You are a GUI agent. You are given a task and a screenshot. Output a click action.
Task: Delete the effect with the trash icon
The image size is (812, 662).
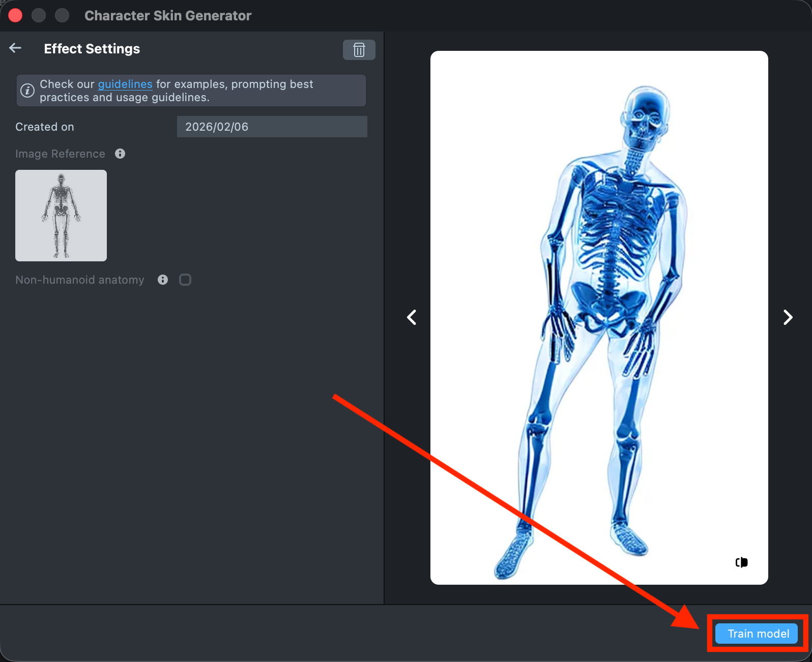tap(359, 50)
